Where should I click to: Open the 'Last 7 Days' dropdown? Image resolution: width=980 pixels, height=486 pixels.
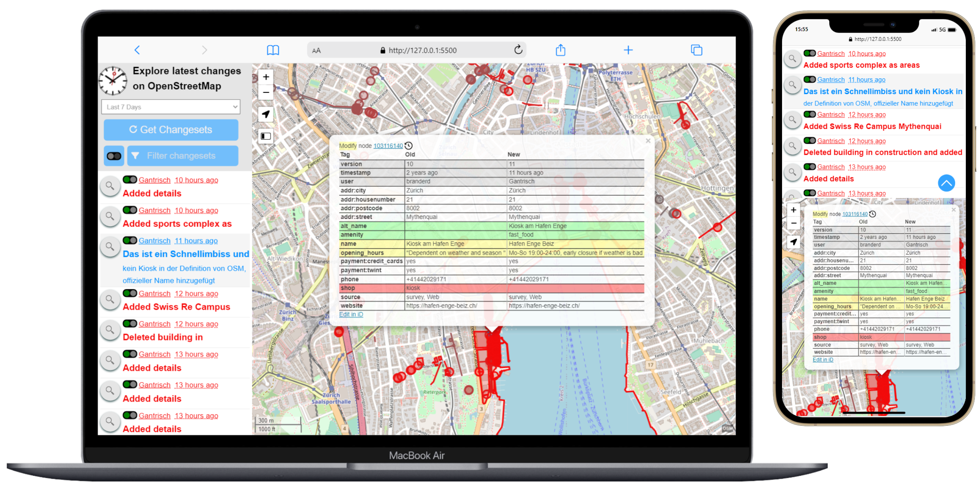click(171, 107)
